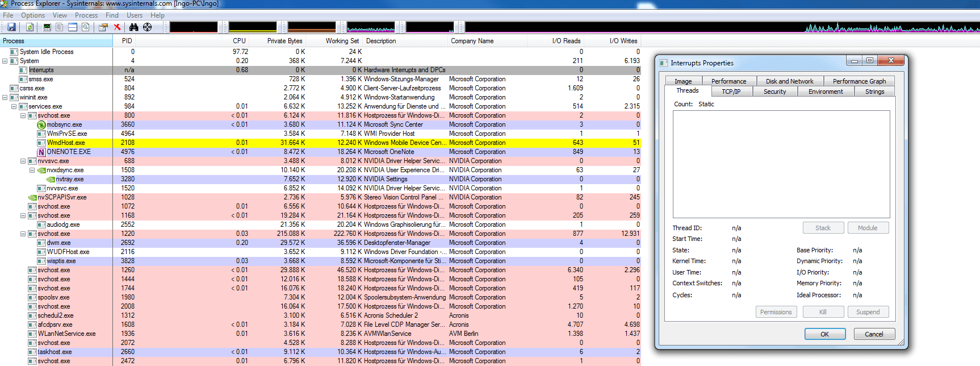Viewport: 980px width, 366px height.
Task: Click the Cancel button
Action: click(x=874, y=334)
